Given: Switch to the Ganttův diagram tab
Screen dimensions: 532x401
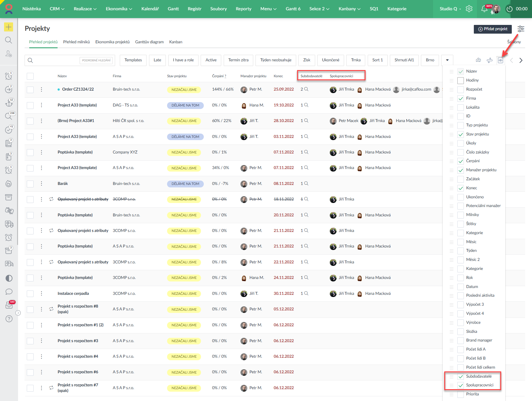Looking at the screenshot, I should tap(149, 42).
